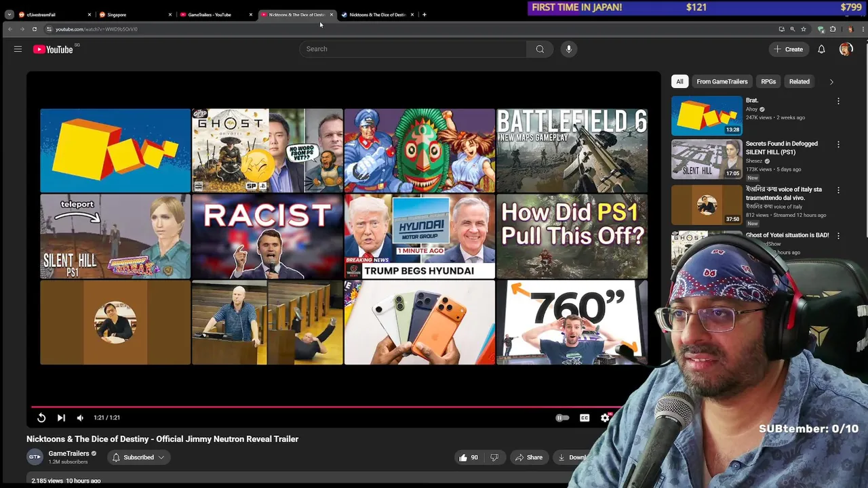
Task: View site information icon in address bar
Action: tap(49, 29)
